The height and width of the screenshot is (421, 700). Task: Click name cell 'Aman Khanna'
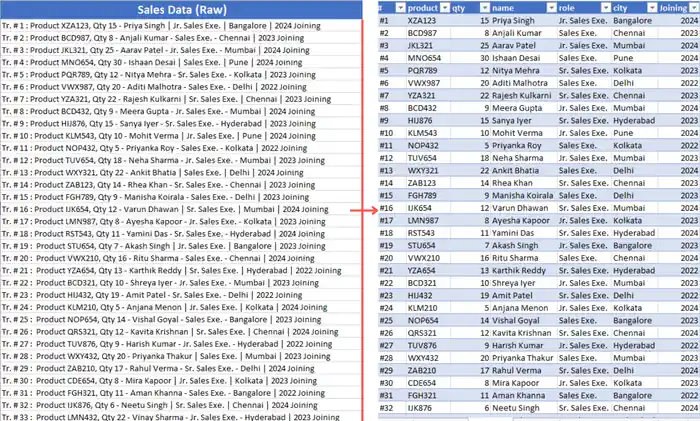(x=524, y=396)
